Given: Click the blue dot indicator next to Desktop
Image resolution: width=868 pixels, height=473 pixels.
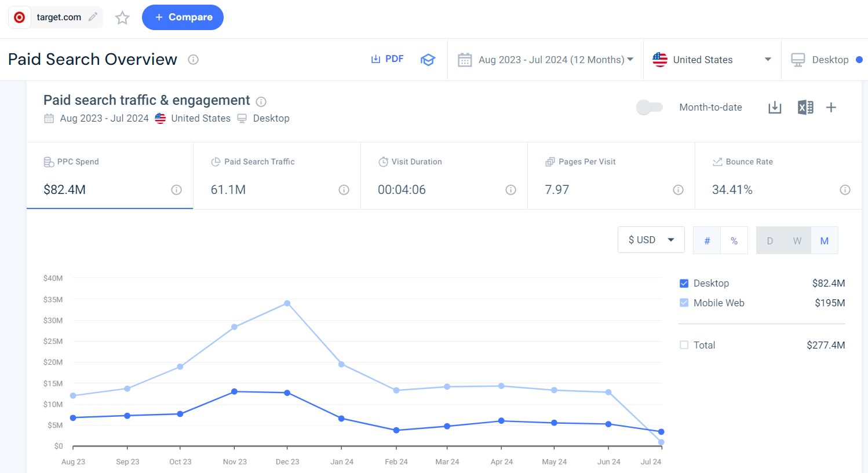Looking at the screenshot, I should 859,60.
